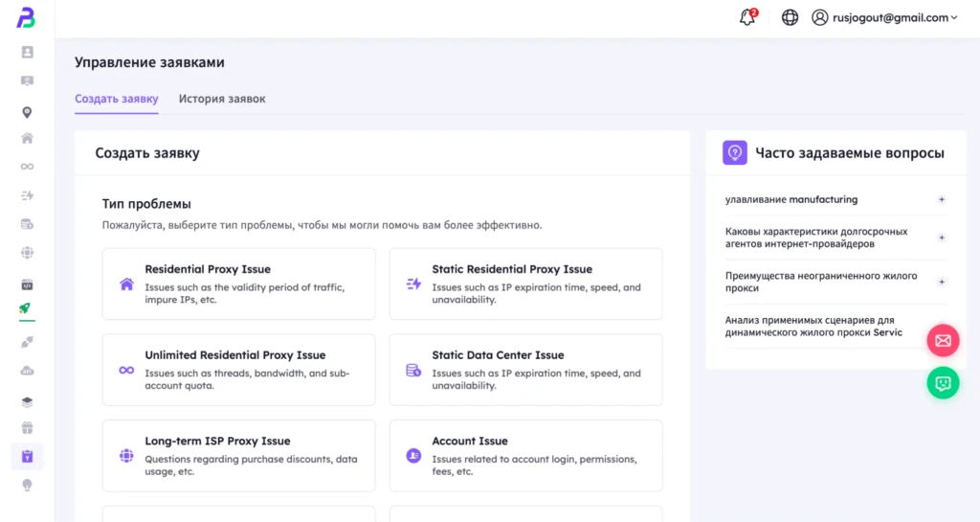The width and height of the screenshot is (980, 522).
Task: Click 'Преимущества неограниченного жилого прокси' text
Action: (x=821, y=282)
